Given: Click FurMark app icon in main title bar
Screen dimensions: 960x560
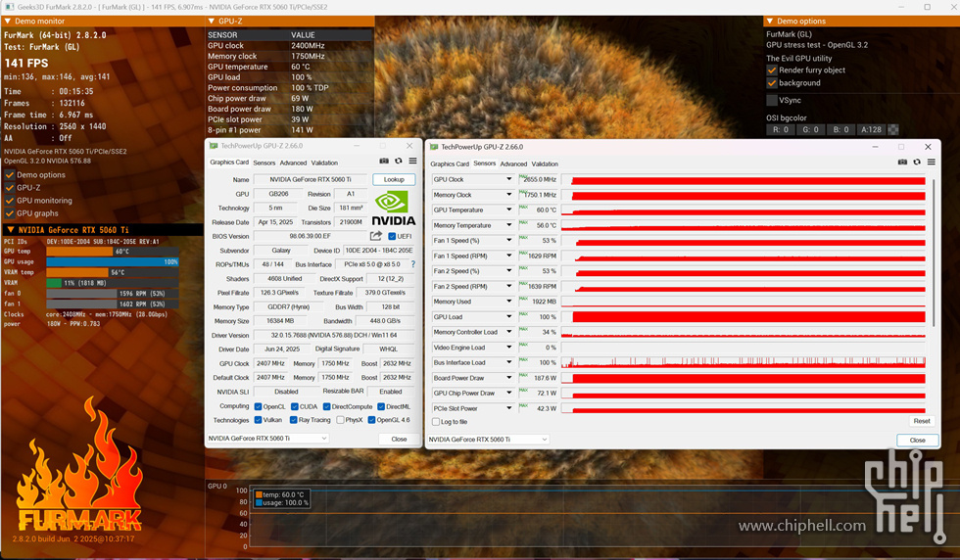Looking at the screenshot, I should click(9, 7).
